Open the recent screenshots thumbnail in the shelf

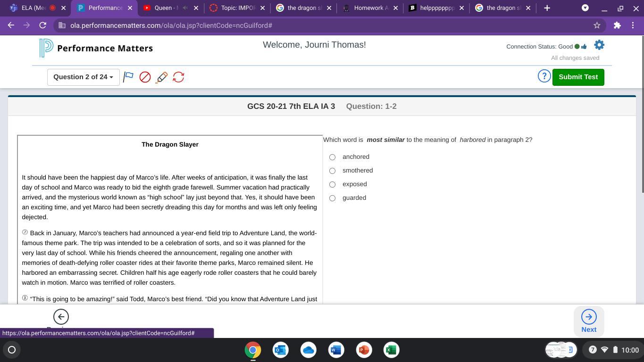click(560, 350)
